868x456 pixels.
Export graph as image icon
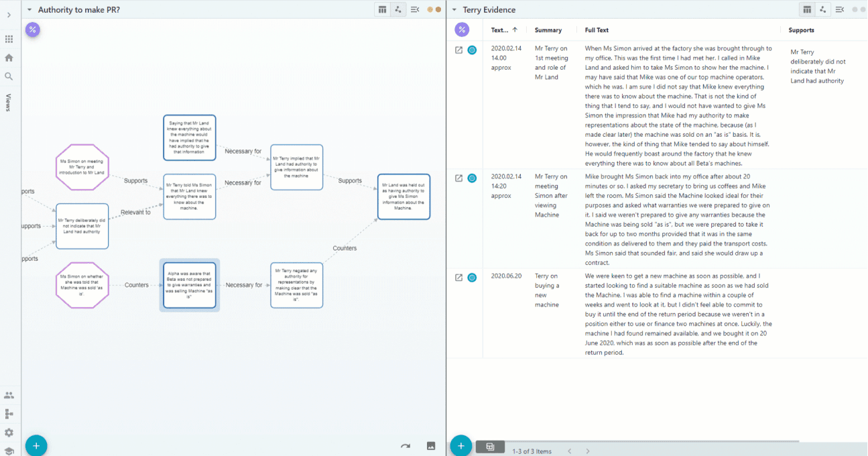(431, 446)
